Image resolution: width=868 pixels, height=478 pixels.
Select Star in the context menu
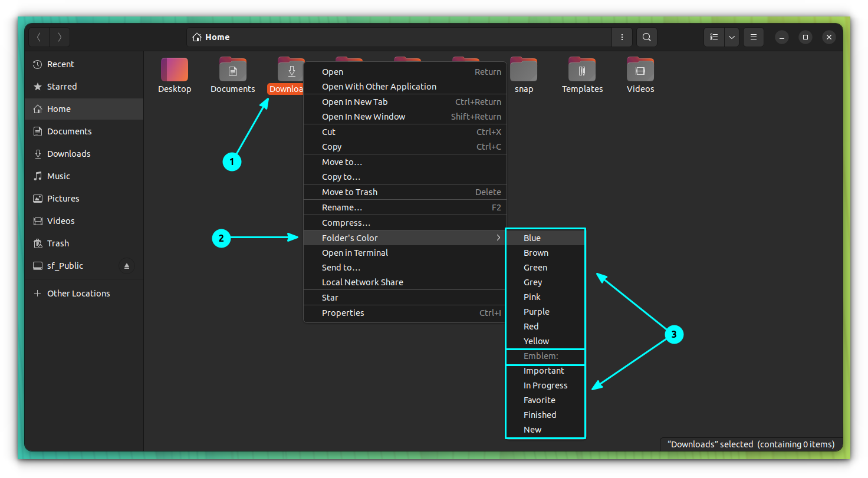[405, 298]
